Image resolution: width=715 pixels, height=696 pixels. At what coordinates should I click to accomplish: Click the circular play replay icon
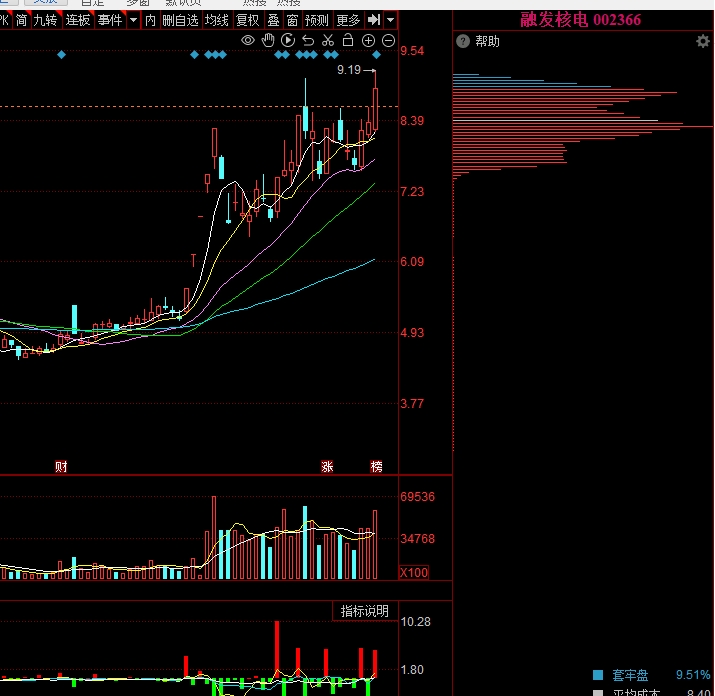(288, 41)
